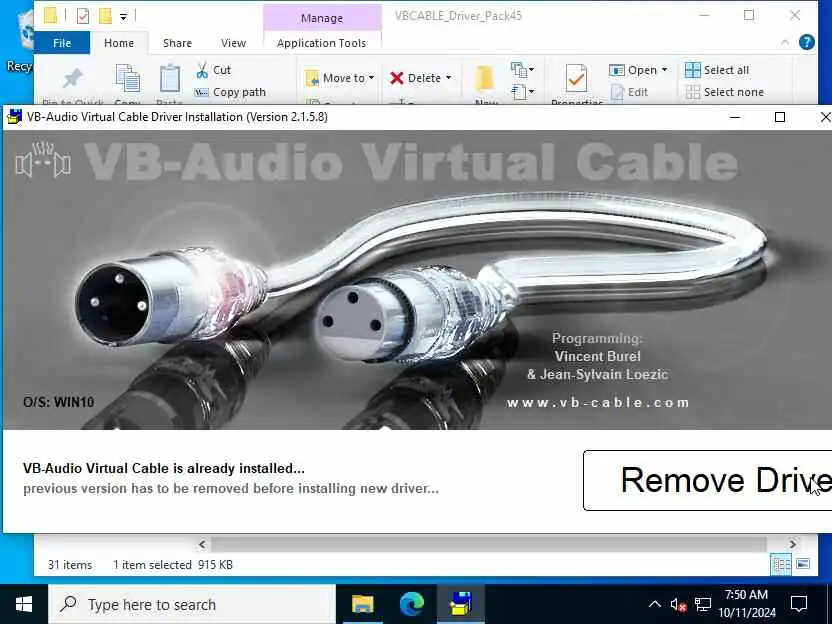Click the VB-Cable installer taskbar icon
The image size is (832, 624).
tap(461, 604)
